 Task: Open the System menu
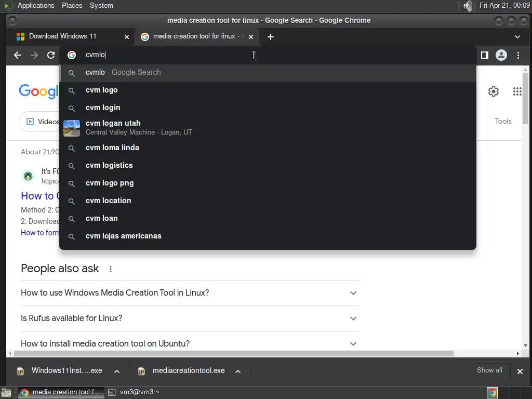click(x=101, y=5)
